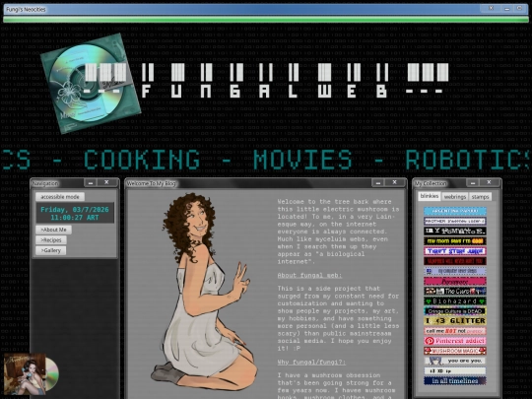This screenshot has height=399, width=532.
Task: Minimize the Welcome To My Blog window
Action: 377,183
